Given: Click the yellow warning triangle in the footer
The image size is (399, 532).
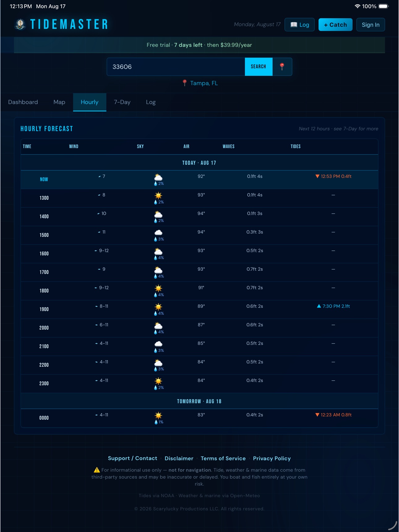Looking at the screenshot, I should point(97,470).
